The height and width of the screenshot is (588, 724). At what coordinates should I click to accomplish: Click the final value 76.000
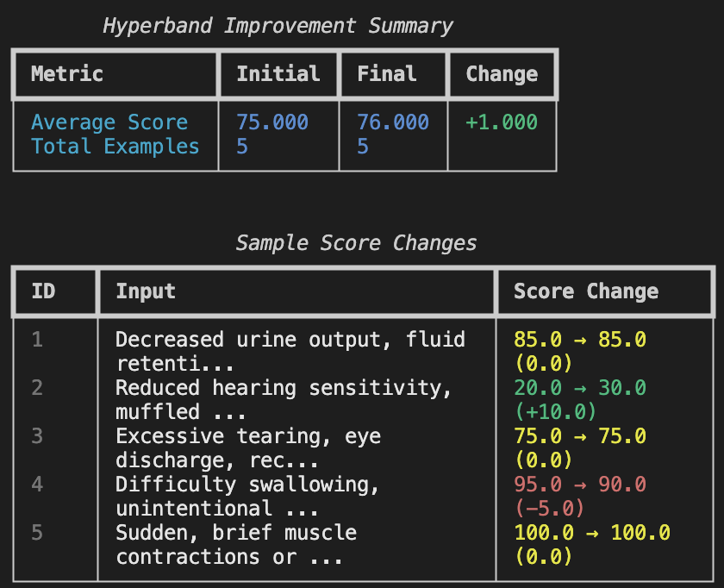[x=393, y=122]
